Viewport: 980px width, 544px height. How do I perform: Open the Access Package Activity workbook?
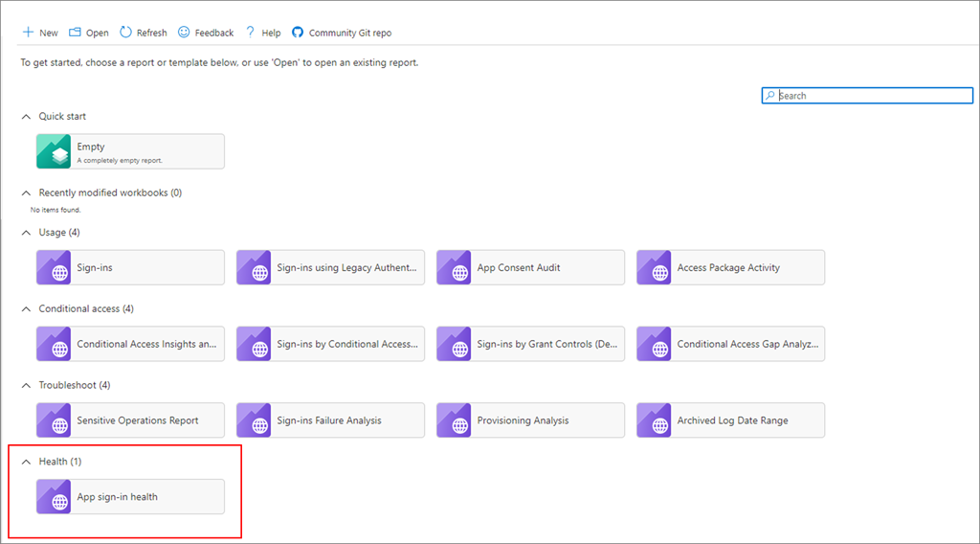click(730, 267)
